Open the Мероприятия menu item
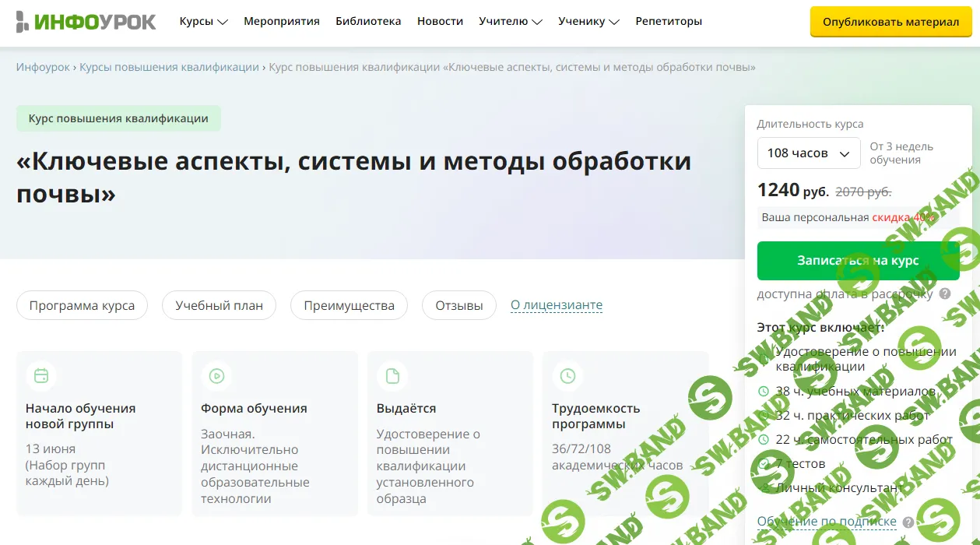The image size is (980, 545). pos(282,22)
